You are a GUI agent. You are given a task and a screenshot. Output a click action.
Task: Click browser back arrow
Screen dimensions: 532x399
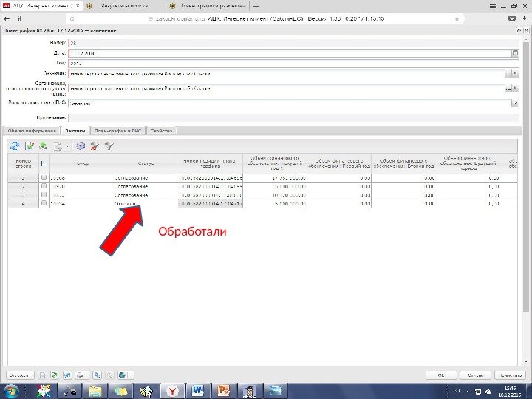(x=7, y=18)
